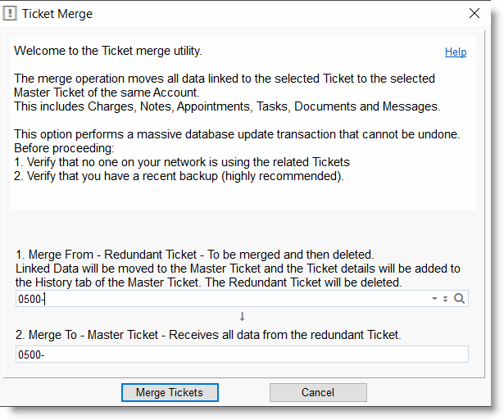
Task: Cancel the ticket merge
Action: tap(318, 392)
